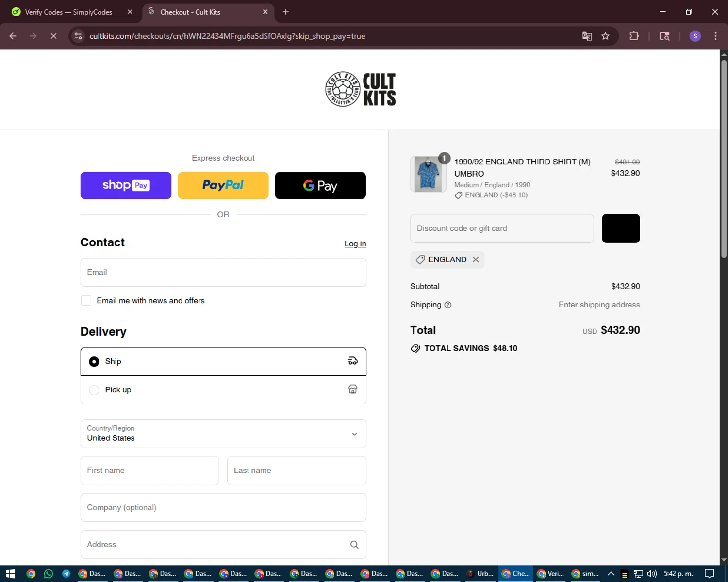Click the Email input field
The height and width of the screenshot is (582, 728).
tap(223, 272)
